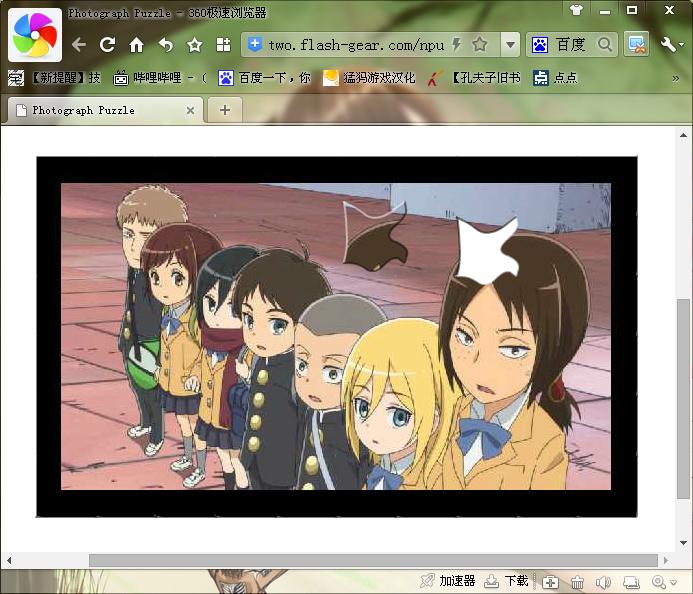This screenshot has width=693, height=594.
Task: Open the 【新提醒】技 bookmark
Action: tap(54, 78)
